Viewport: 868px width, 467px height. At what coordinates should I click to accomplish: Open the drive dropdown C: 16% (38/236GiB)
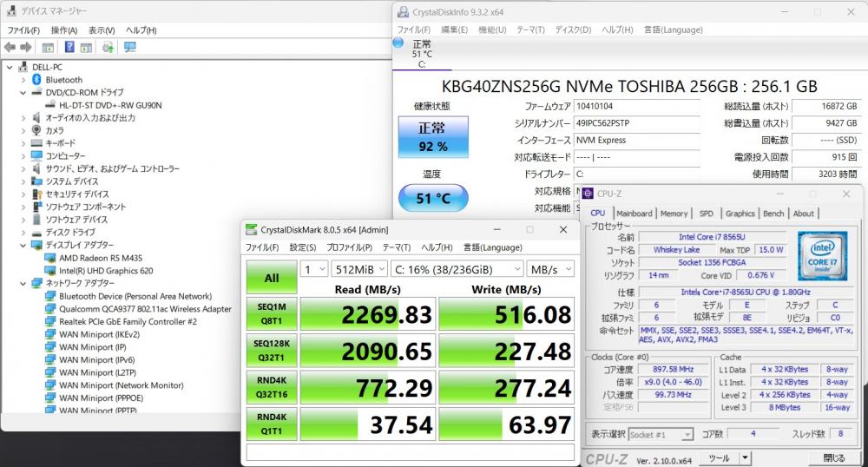click(457, 269)
